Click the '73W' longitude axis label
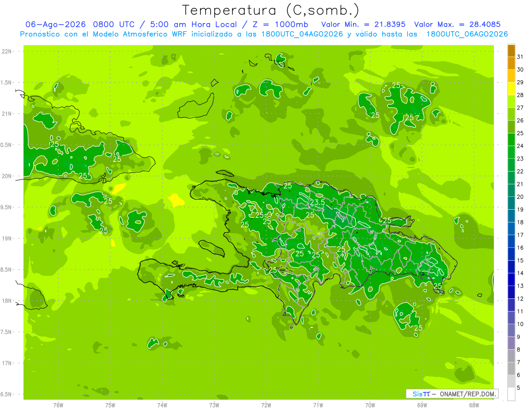 pyautogui.click(x=214, y=405)
